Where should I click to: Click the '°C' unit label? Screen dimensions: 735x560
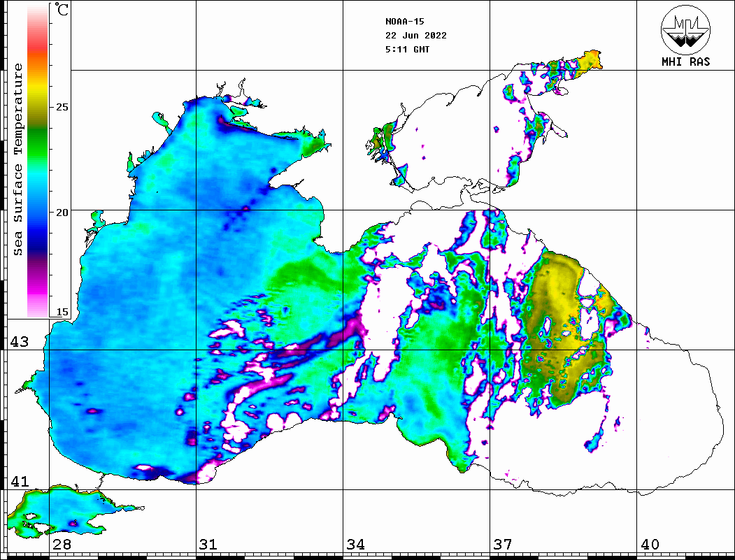pyautogui.click(x=62, y=9)
